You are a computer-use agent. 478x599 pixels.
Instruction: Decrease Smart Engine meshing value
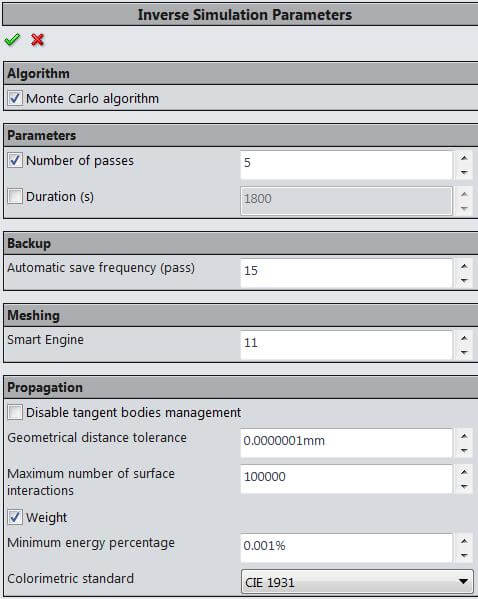(x=464, y=353)
